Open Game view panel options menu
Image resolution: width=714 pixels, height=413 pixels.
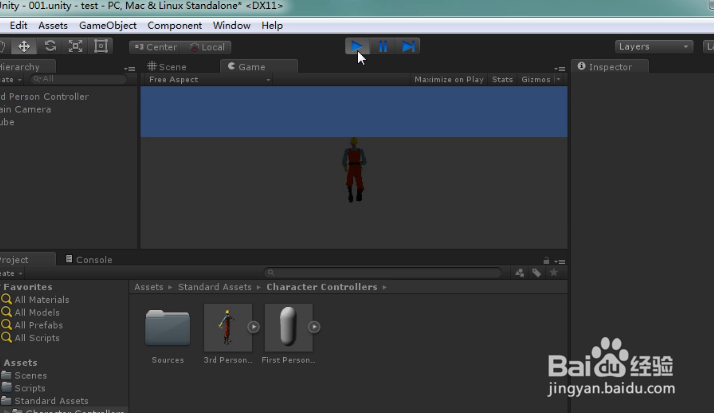[x=560, y=69]
